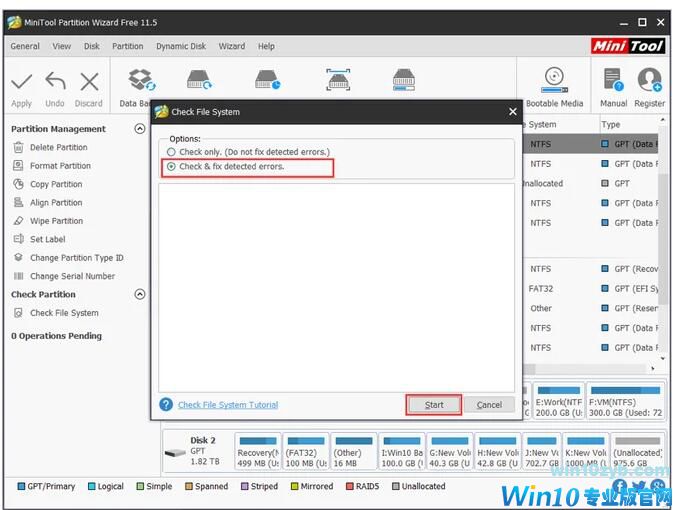
Task: Select the H:New Volume 42.8 GB block
Action: pos(498,452)
